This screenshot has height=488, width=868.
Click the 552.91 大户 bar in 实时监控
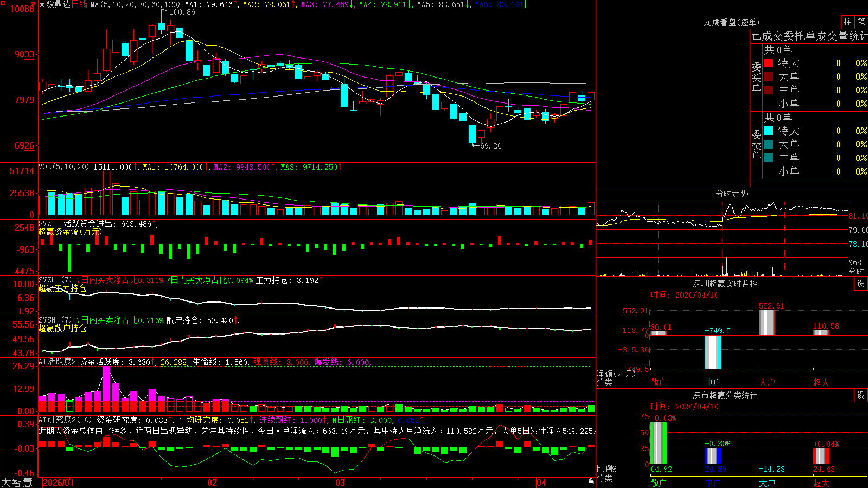767,323
